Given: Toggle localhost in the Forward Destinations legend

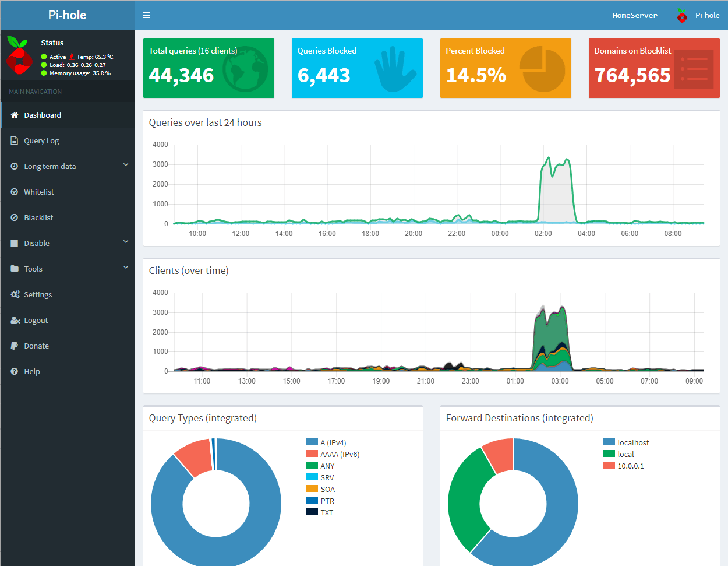Looking at the screenshot, I should 626,442.
